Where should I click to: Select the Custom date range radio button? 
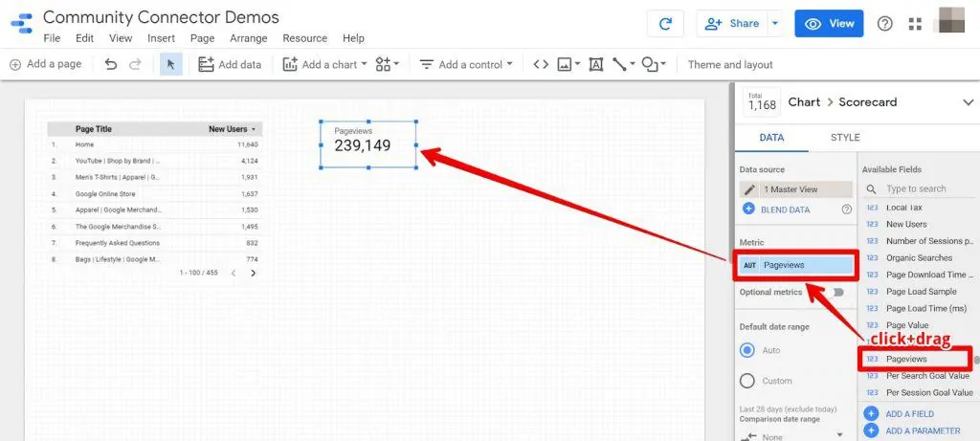(746, 381)
